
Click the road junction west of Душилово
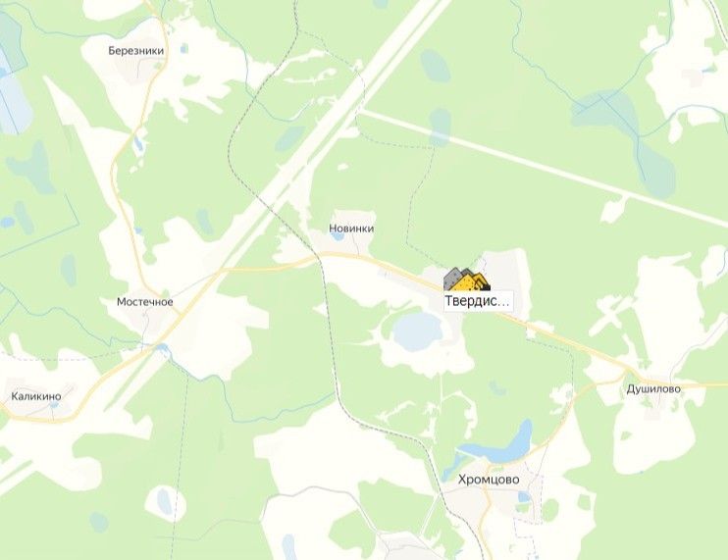[630, 371]
